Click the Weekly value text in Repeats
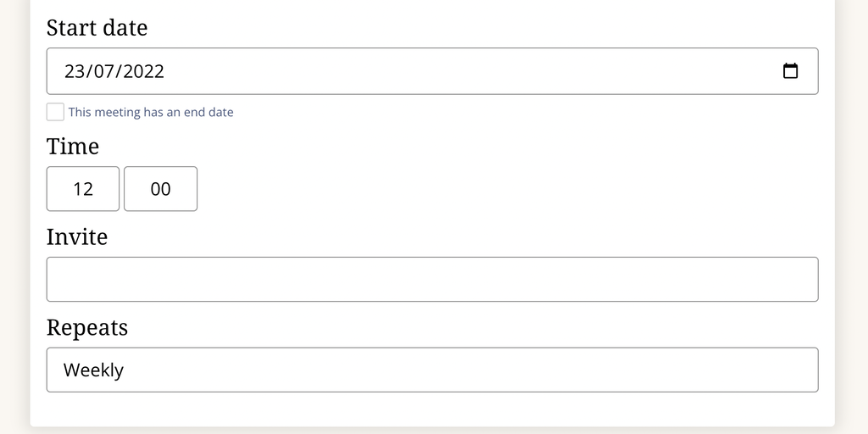Image resolution: width=868 pixels, height=434 pixels. (x=93, y=370)
